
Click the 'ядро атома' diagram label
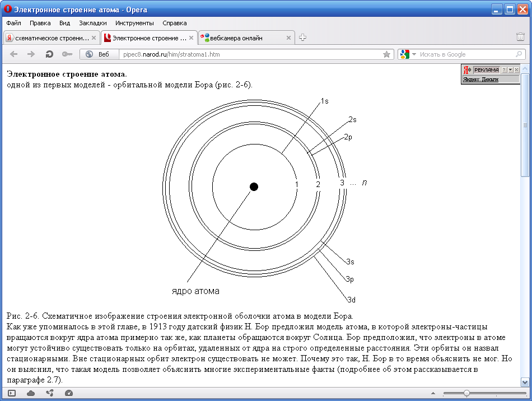click(x=196, y=291)
